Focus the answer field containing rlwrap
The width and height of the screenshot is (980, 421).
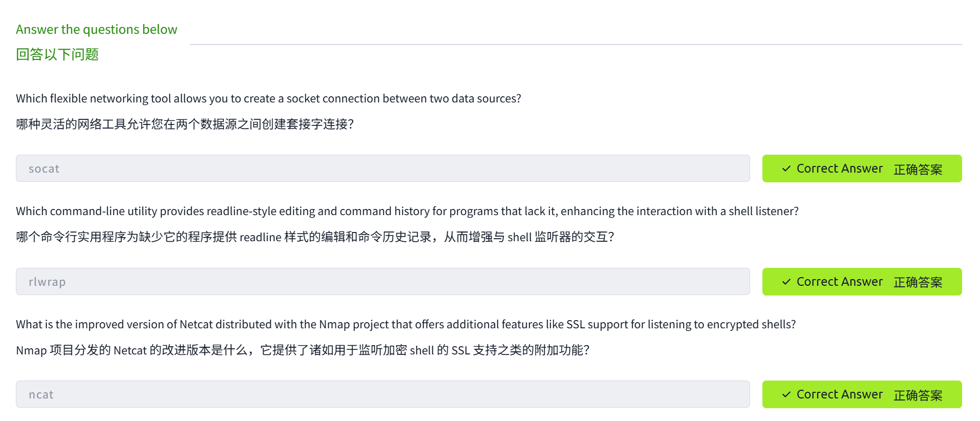pos(382,282)
